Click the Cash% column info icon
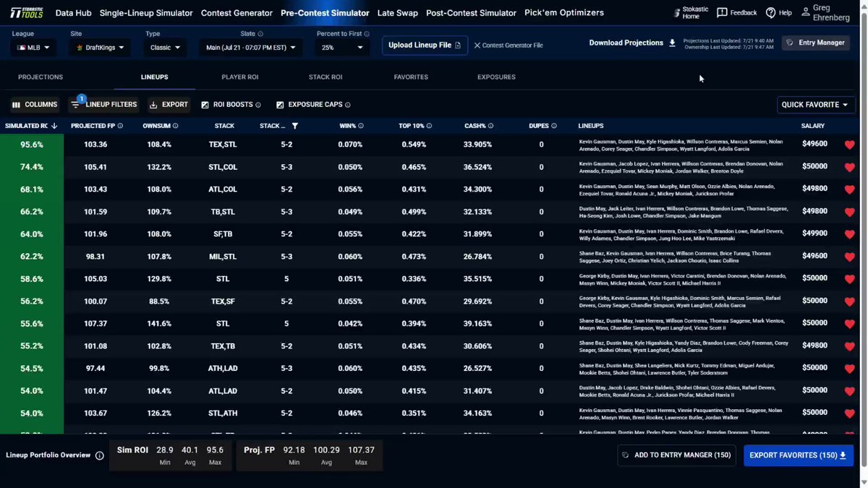The height and width of the screenshot is (488, 868). [x=492, y=126]
